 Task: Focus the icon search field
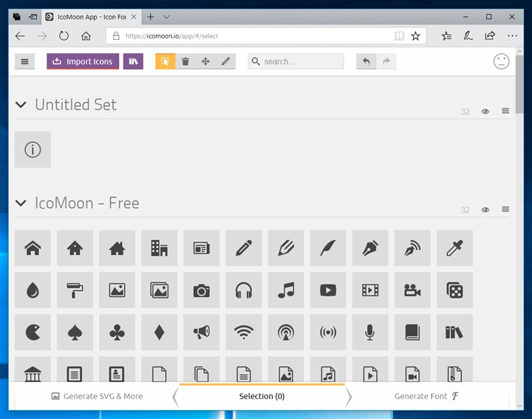296,61
